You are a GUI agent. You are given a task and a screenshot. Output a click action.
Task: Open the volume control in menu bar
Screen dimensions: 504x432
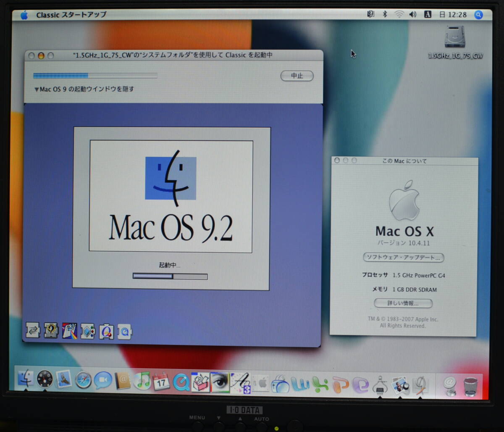[x=413, y=14]
